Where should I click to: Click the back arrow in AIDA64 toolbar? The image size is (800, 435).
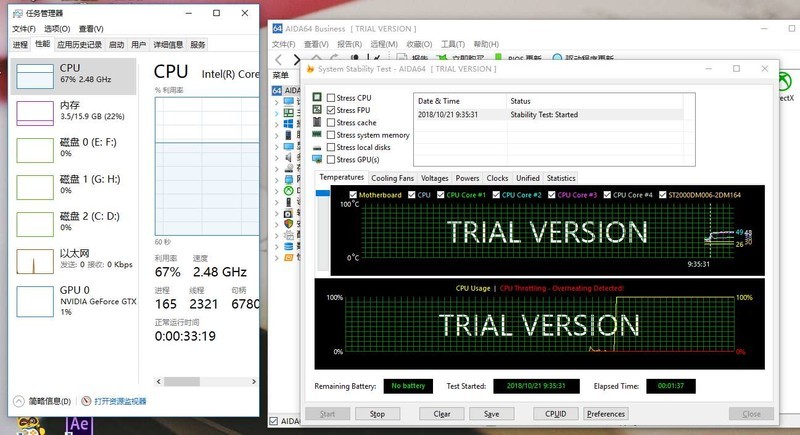279,59
